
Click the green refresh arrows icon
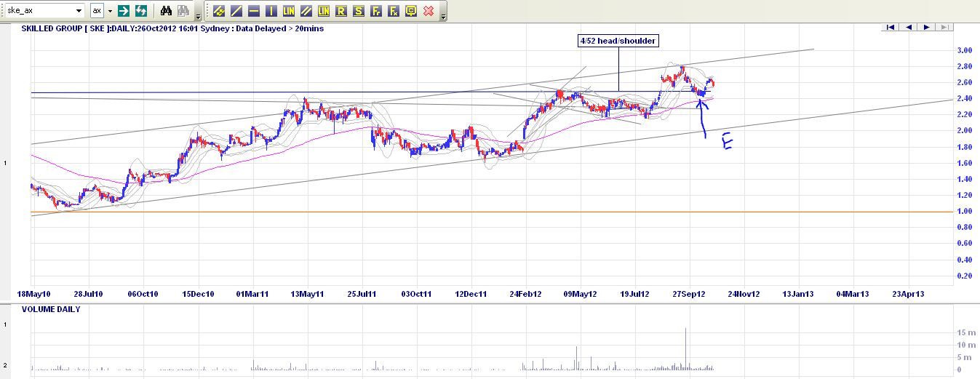pos(141,11)
